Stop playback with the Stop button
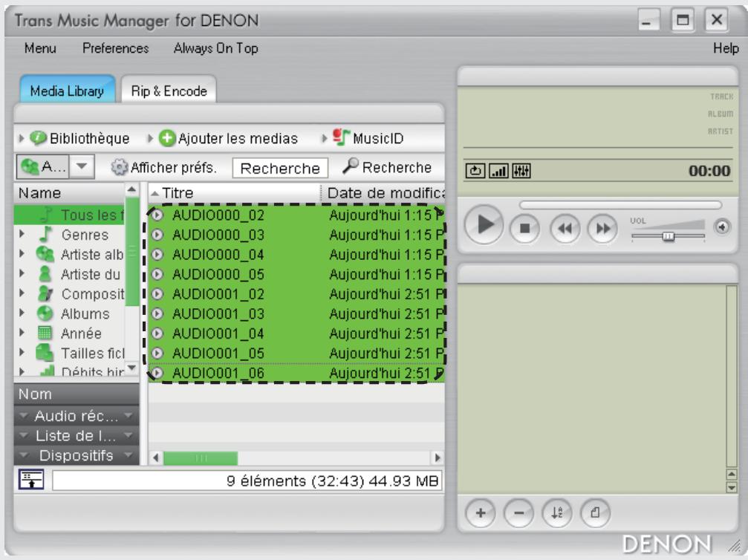 [524, 229]
